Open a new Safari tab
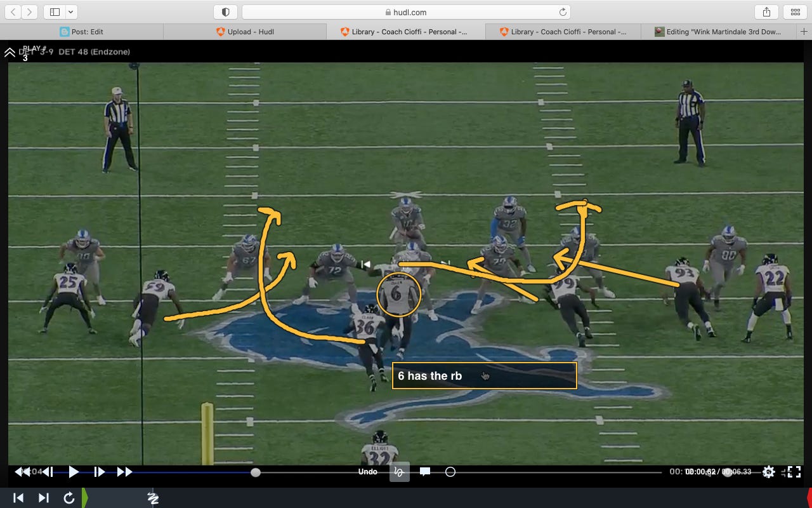812x508 pixels. point(804,31)
